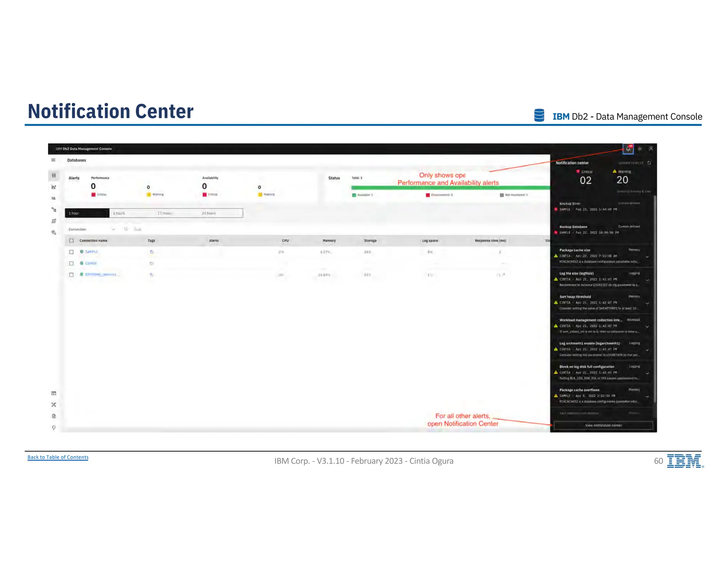This screenshot has width=728, height=562.
Task: Open the SQL editor sidebar icon
Action: [x=54, y=198]
